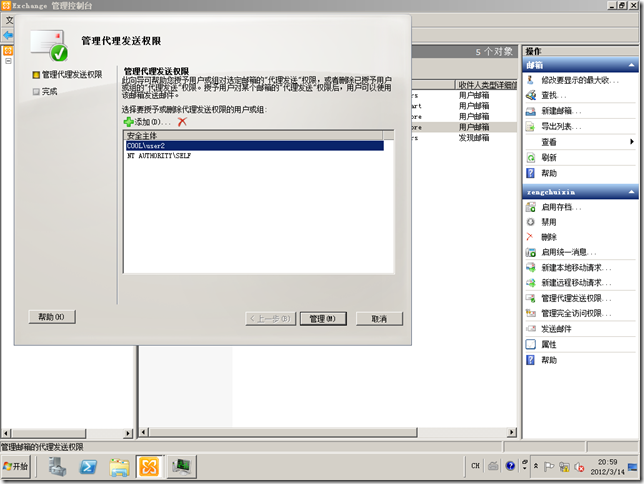644x484 pixels.
Task: Click the red X remove icon
Action: pyautogui.click(x=182, y=121)
